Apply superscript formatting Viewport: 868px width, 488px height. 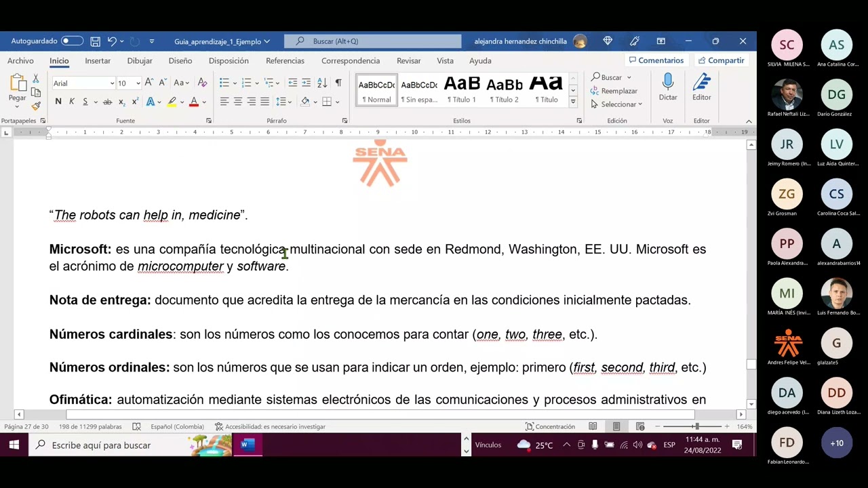(135, 102)
